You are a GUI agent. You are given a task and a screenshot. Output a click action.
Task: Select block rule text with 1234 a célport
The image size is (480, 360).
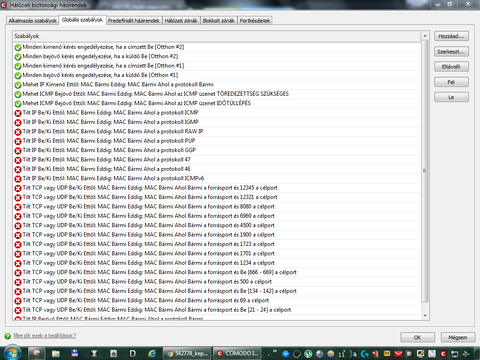coord(149,263)
